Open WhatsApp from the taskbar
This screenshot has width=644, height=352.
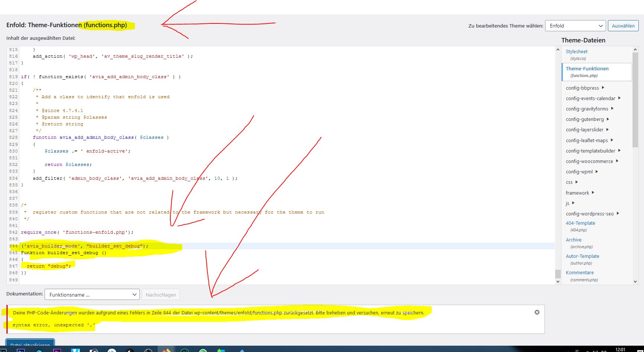pos(203,350)
